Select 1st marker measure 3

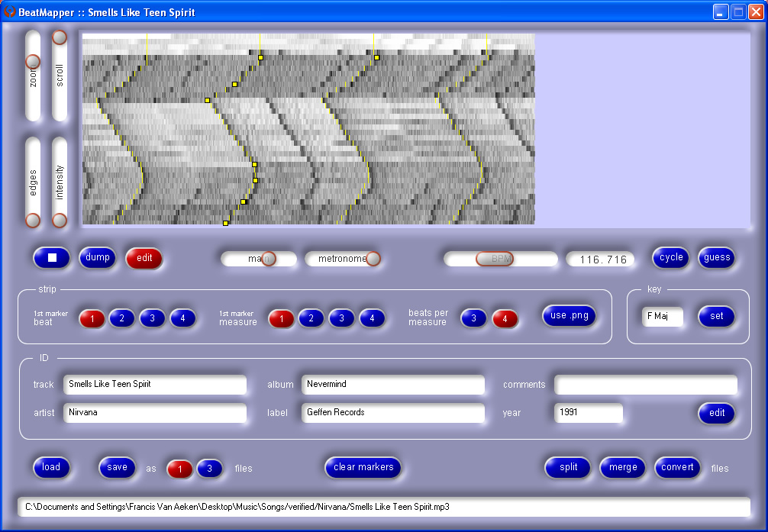[x=342, y=318]
